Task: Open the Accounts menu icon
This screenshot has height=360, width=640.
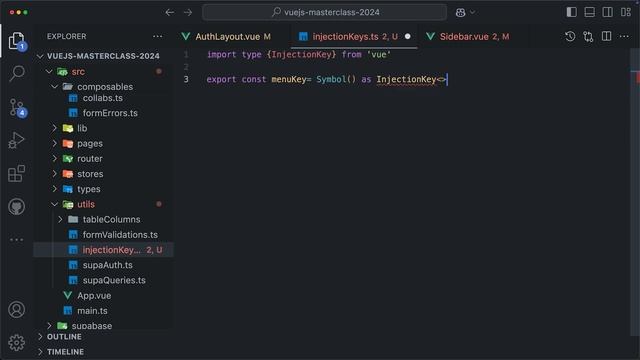Action: coord(16,310)
